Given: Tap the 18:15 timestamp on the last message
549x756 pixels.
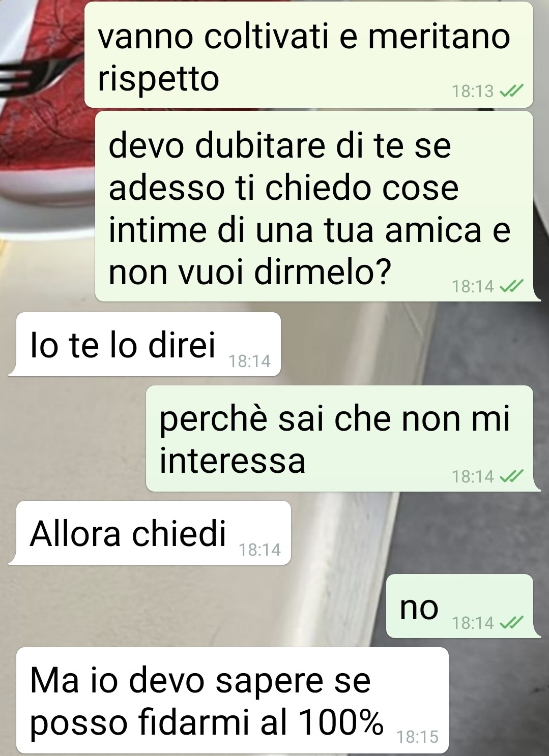Looking at the screenshot, I should [417, 737].
